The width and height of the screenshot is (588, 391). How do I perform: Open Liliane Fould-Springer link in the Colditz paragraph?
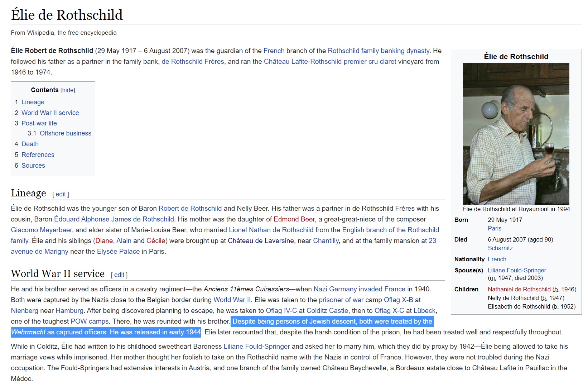click(257, 347)
